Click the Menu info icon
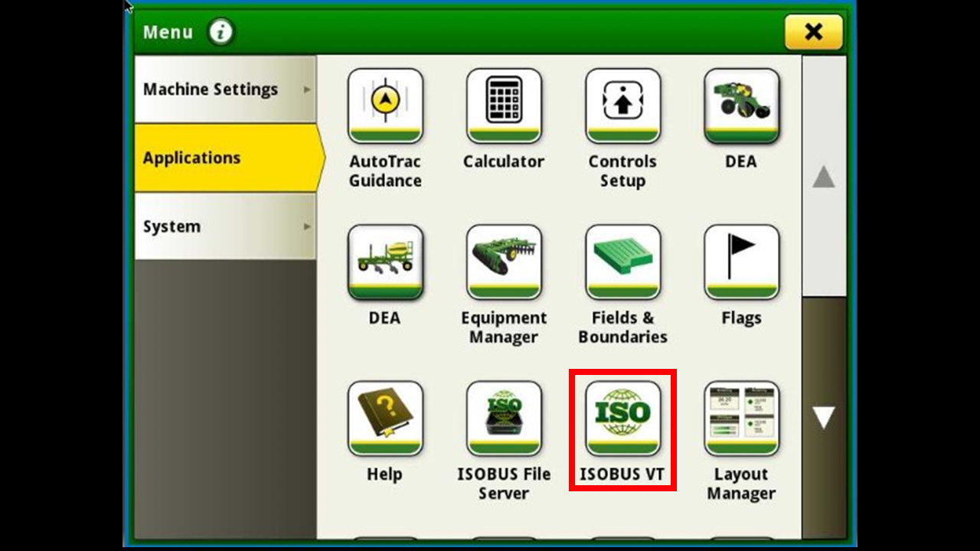980x551 pixels. pos(221,32)
